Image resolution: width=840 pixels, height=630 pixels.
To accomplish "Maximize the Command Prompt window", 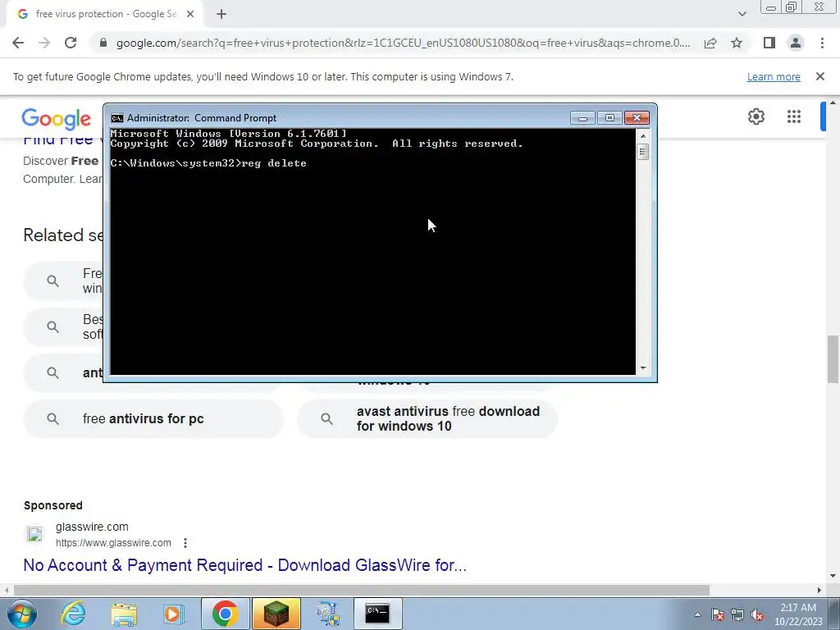I will coord(609,118).
